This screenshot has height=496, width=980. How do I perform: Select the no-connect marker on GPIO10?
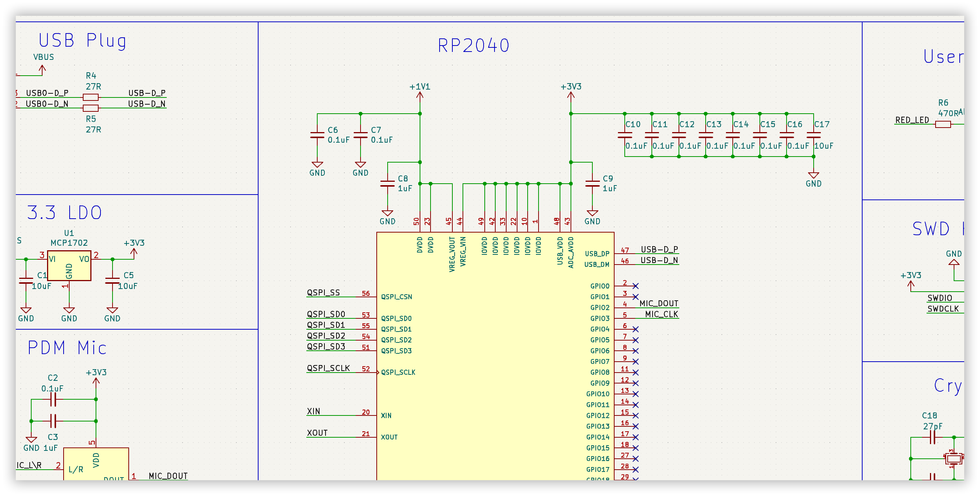click(x=635, y=394)
